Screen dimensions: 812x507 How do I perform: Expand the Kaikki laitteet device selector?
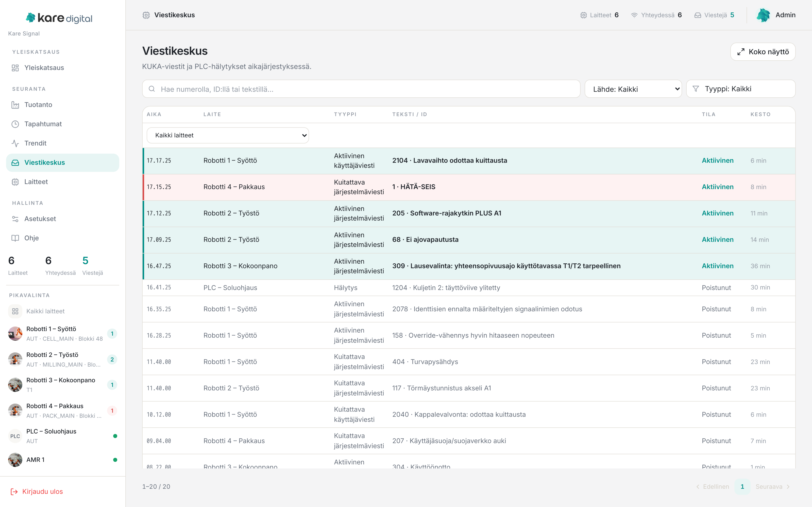coord(228,135)
